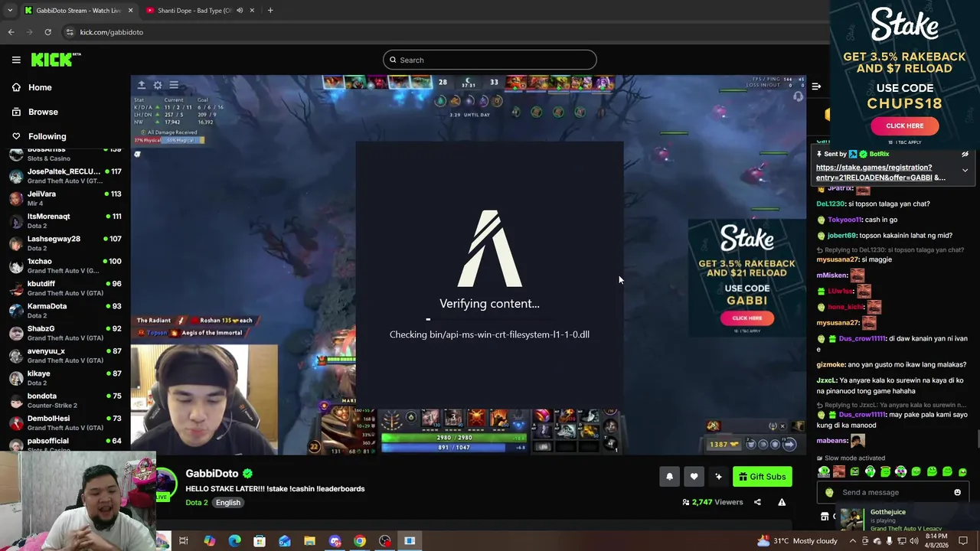
Task: Open the notification center icon
Action: pyautogui.click(x=963, y=541)
